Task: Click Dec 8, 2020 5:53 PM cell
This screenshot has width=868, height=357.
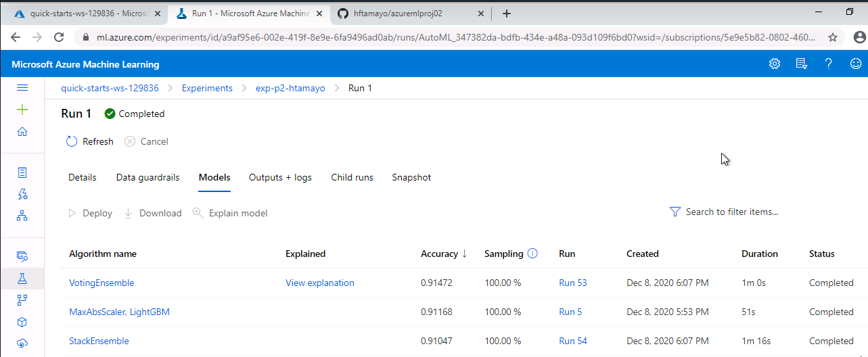Action: tap(667, 312)
